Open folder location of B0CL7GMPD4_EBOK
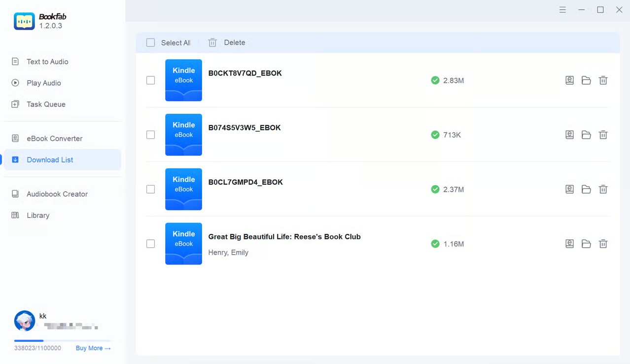The width and height of the screenshot is (630, 364). pos(586,190)
